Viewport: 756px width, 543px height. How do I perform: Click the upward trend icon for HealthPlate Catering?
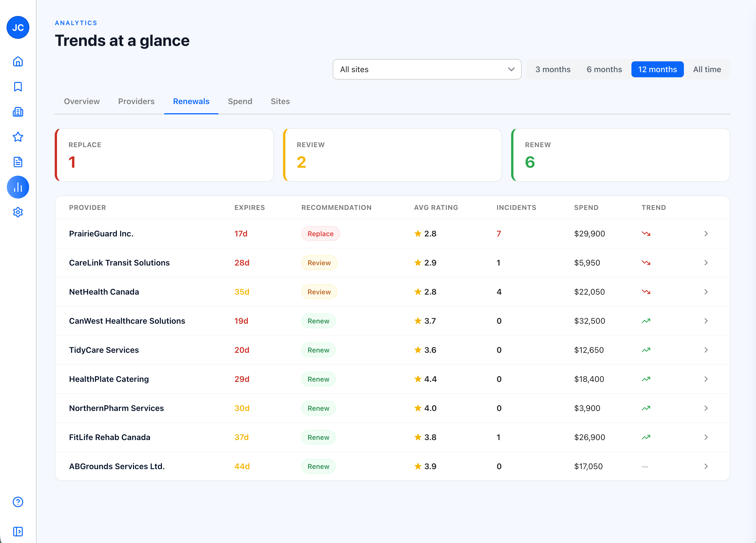coord(646,379)
